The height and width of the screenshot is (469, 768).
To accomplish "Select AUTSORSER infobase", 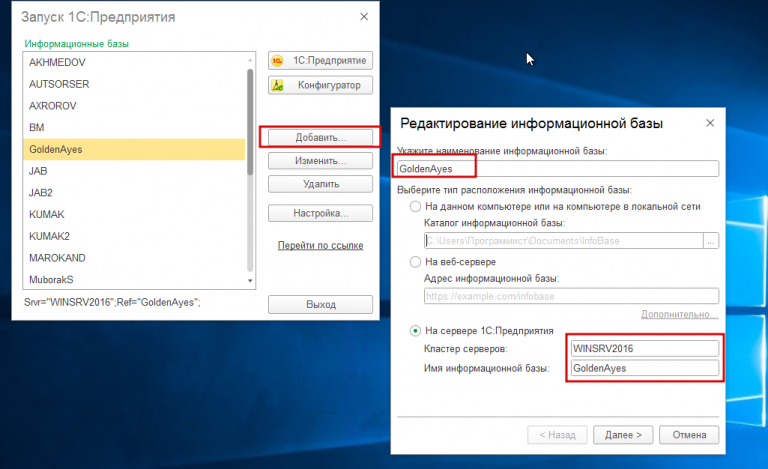I will (x=134, y=84).
